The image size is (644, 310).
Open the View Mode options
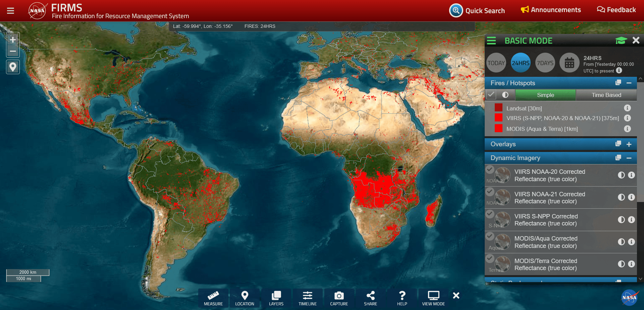[x=433, y=298]
